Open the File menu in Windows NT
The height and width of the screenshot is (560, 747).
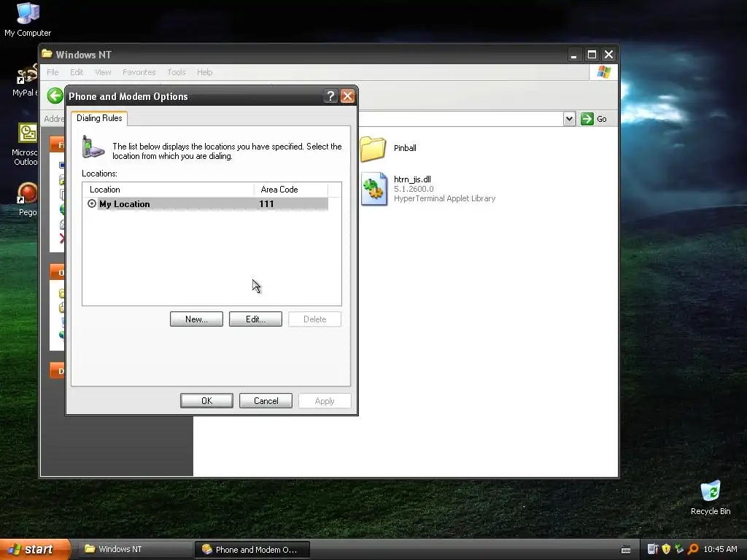point(53,72)
